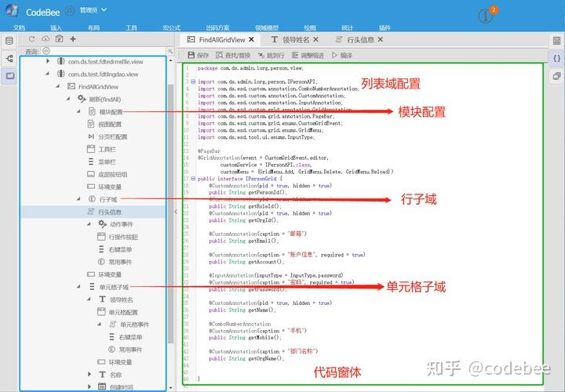Image resolution: width=565 pixels, height=392 pixels.
Task: Click the stacked windows icon in right sidebar
Action: pyautogui.click(x=556, y=76)
